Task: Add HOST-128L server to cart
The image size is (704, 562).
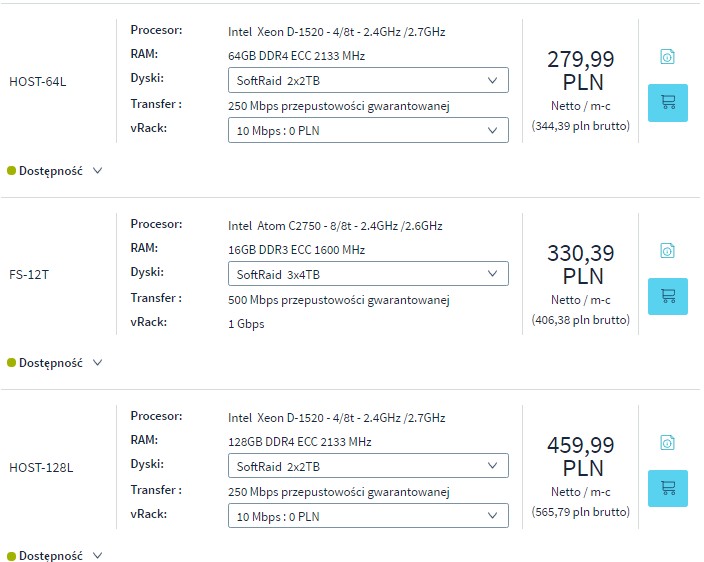Action: click(x=667, y=488)
